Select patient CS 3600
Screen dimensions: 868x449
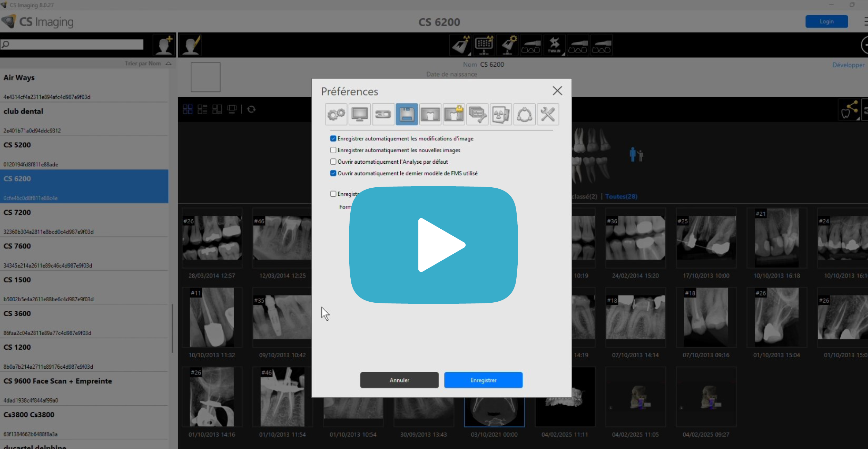(84, 321)
